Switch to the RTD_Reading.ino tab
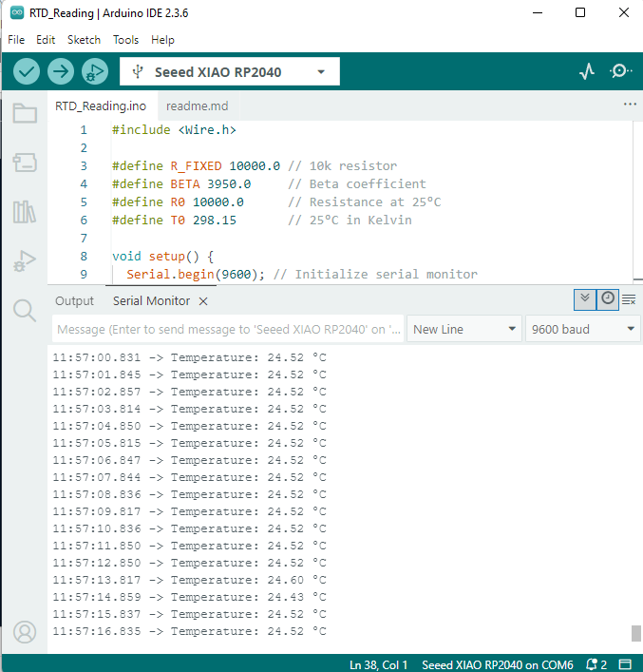643x672 pixels. tap(101, 106)
